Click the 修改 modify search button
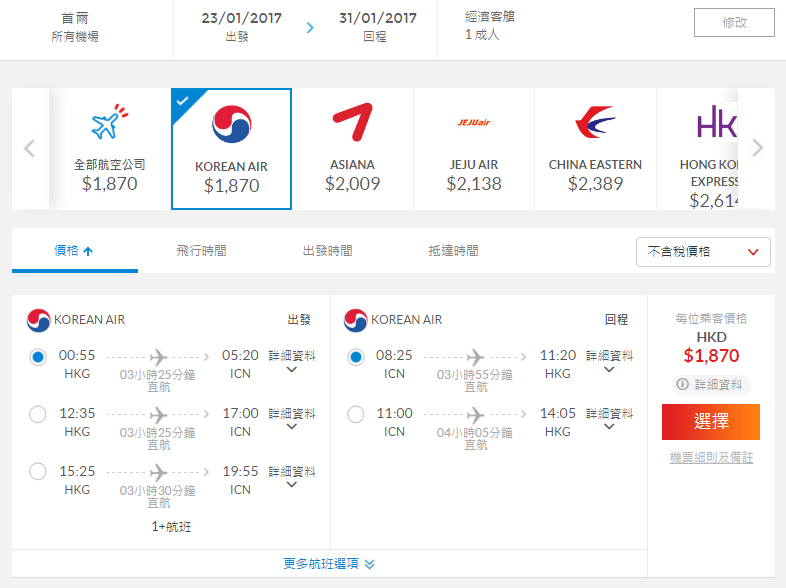Viewport: 786px width, 588px height. pos(734,23)
